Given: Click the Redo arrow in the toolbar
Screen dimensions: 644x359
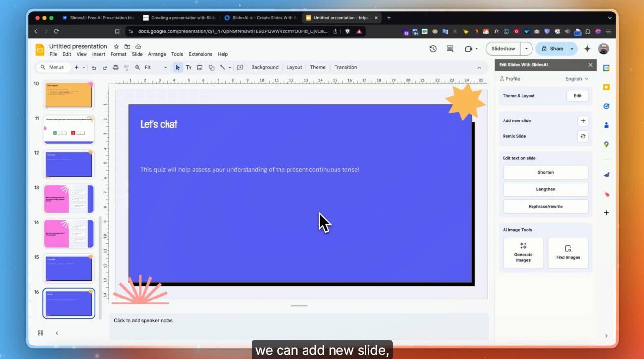Looking at the screenshot, I should coord(105,68).
